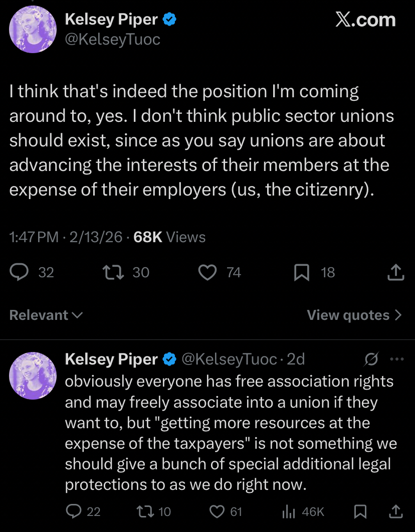
Task: Open the Grok icon on the reply
Action: pyautogui.click(x=372, y=359)
